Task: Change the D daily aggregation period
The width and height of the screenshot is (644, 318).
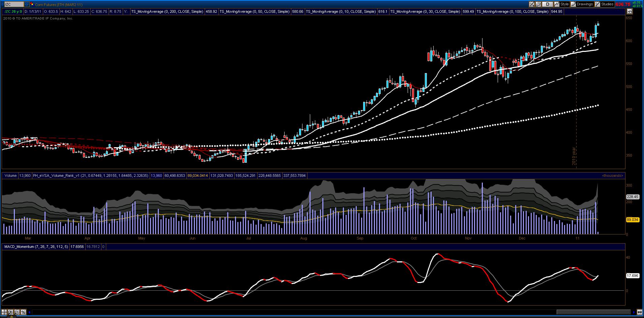Action: [x=548, y=4]
